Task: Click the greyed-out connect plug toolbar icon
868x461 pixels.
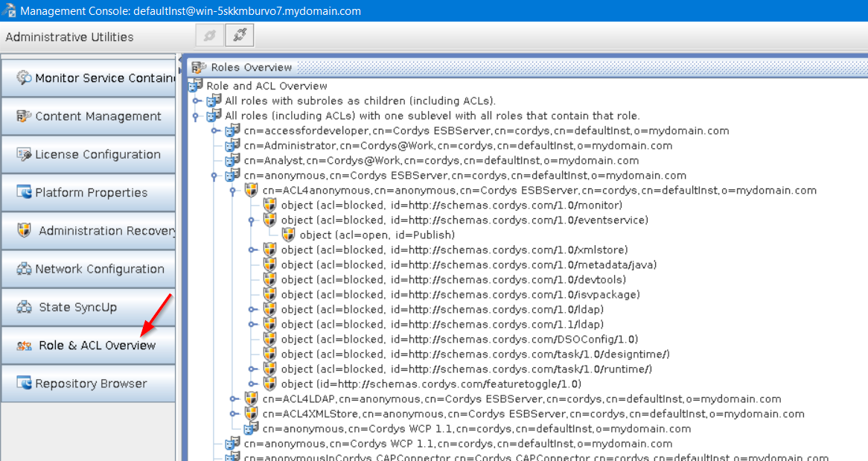Action: pos(210,36)
